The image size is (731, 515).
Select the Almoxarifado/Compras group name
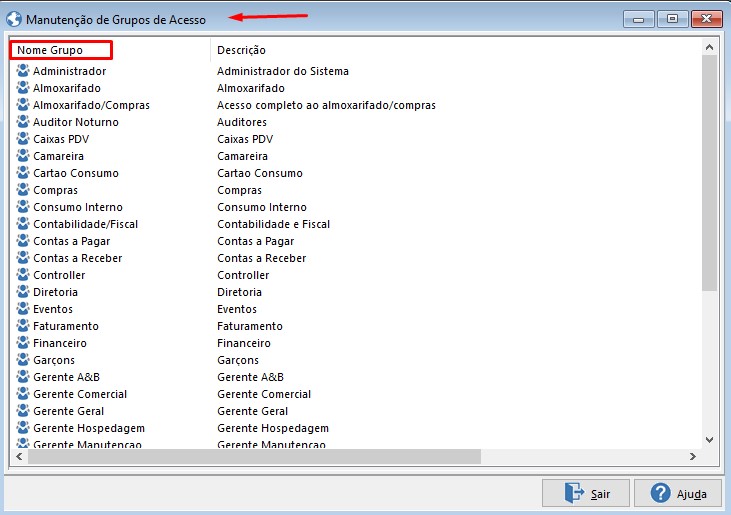pos(91,105)
